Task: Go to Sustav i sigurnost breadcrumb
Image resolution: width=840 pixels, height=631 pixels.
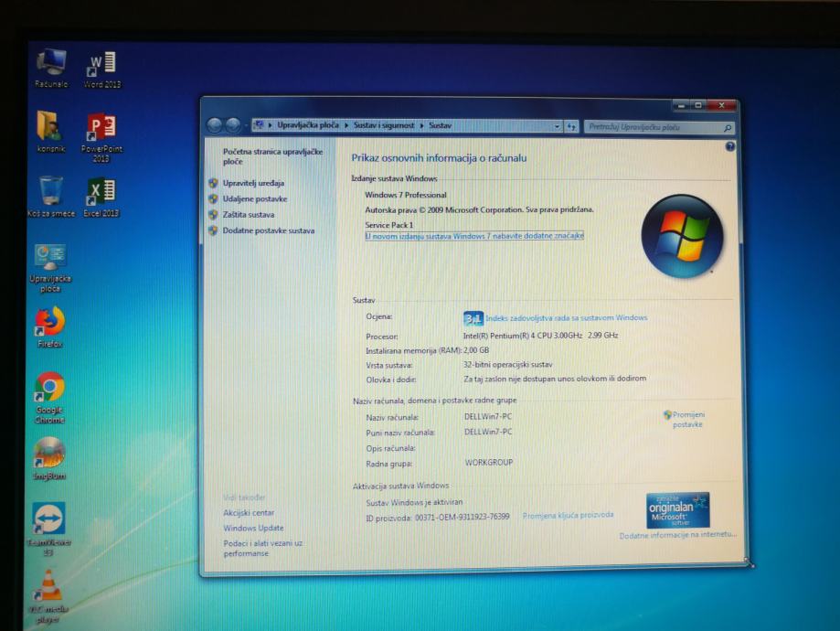Action: click(384, 125)
